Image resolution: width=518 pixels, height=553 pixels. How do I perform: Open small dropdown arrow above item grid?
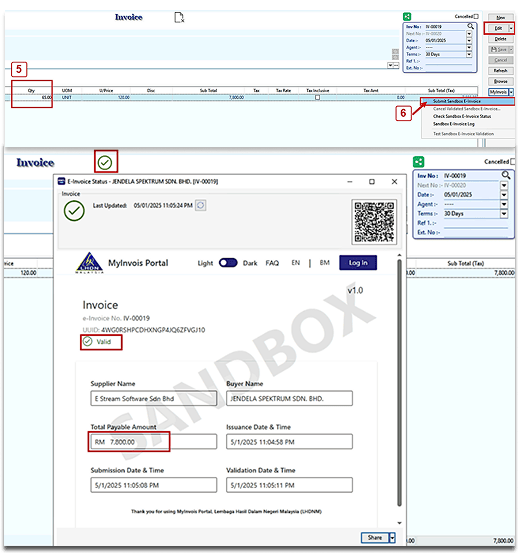point(390,65)
